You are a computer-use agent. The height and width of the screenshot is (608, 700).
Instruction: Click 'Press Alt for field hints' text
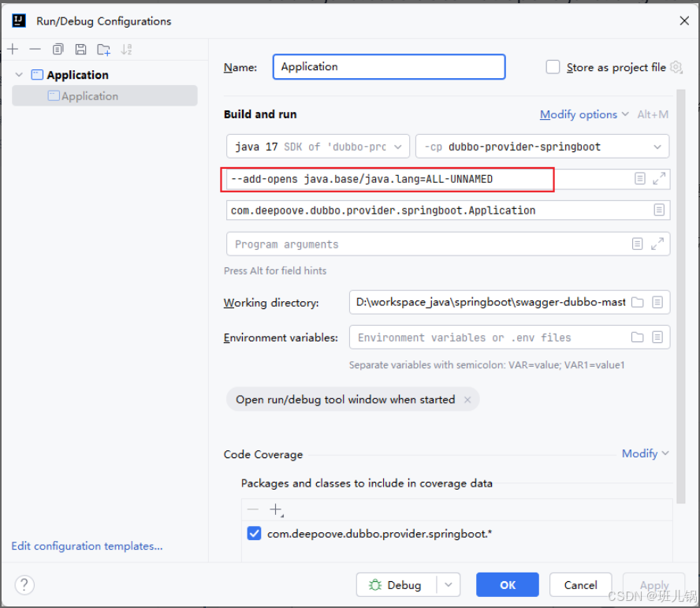(x=275, y=271)
